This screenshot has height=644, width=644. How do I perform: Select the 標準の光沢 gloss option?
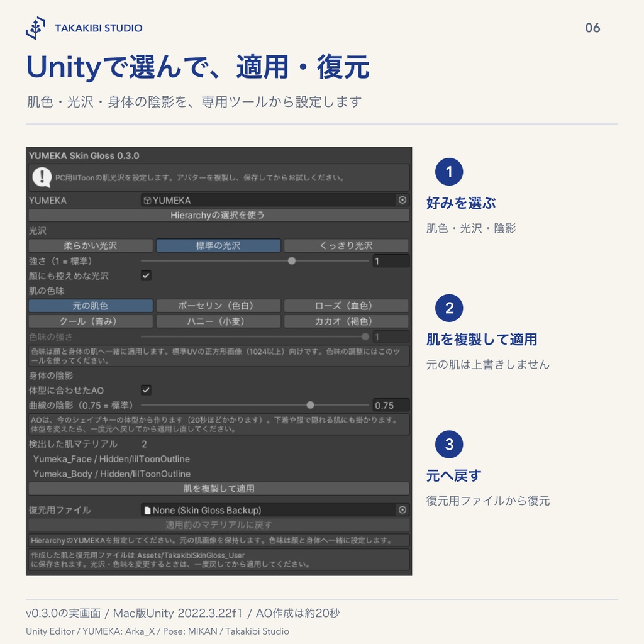[218, 246]
